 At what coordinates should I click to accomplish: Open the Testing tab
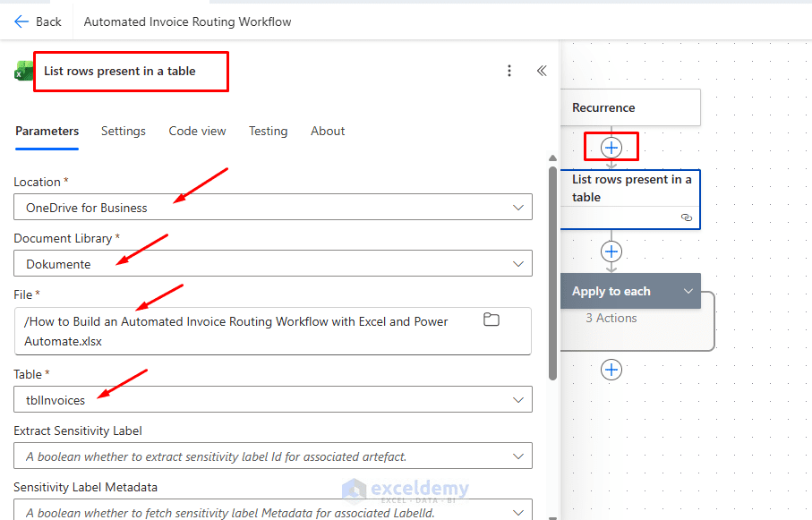click(268, 131)
